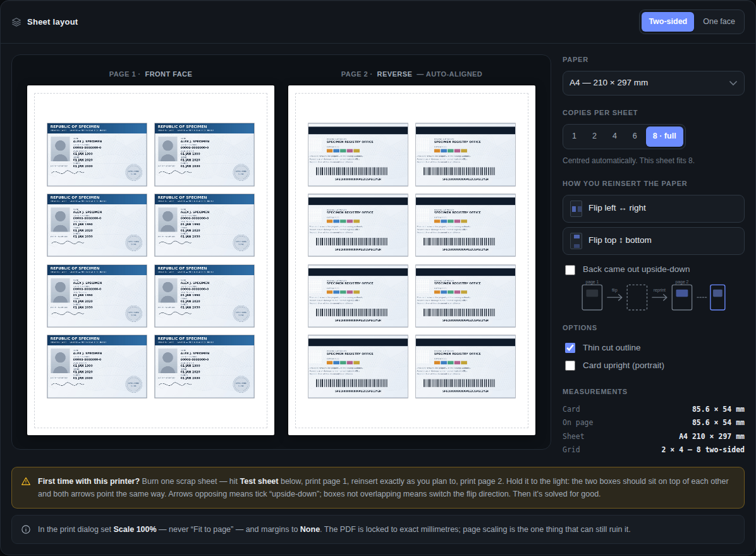
Task: Click the OPTIONS heading
Action: 580,328
